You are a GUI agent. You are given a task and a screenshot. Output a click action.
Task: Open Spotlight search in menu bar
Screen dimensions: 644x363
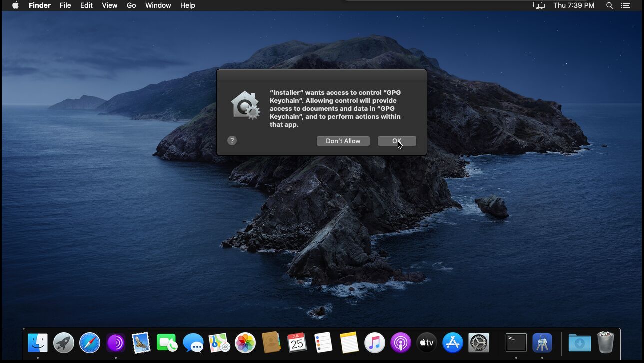tap(610, 5)
